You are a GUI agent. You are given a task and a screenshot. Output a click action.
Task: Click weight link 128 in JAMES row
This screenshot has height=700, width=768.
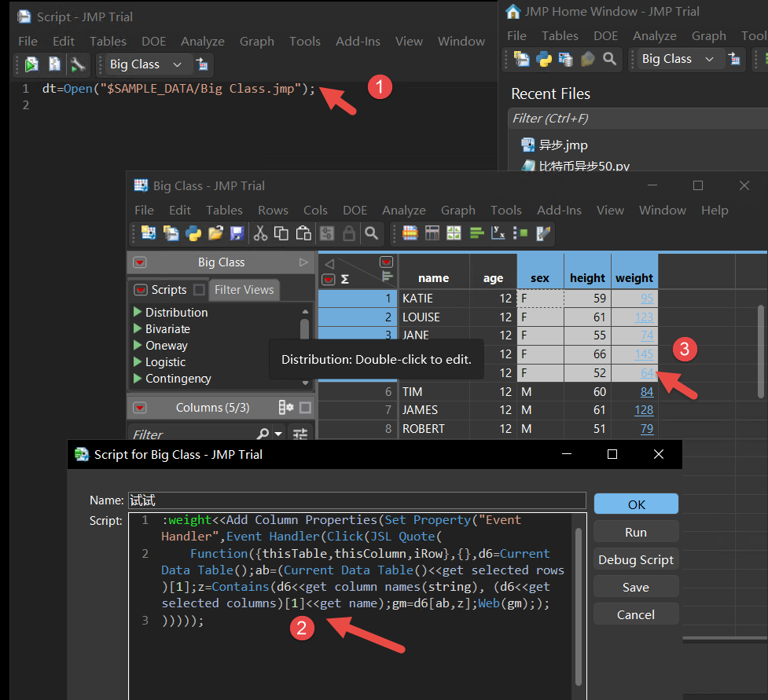tap(644, 410)
